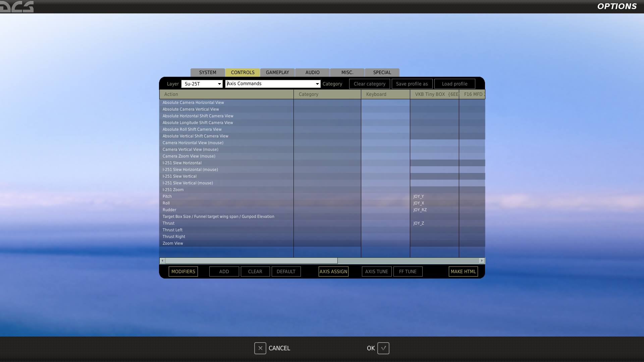Click the scrollbar left arrow
The height and width of the screenshot is (362, 644).
tap(162, 261)
